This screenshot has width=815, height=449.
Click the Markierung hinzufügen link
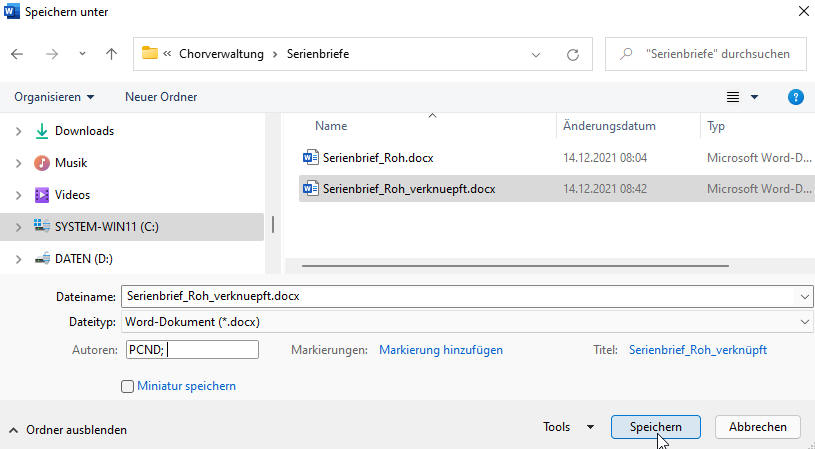click(x=441, y=350)
